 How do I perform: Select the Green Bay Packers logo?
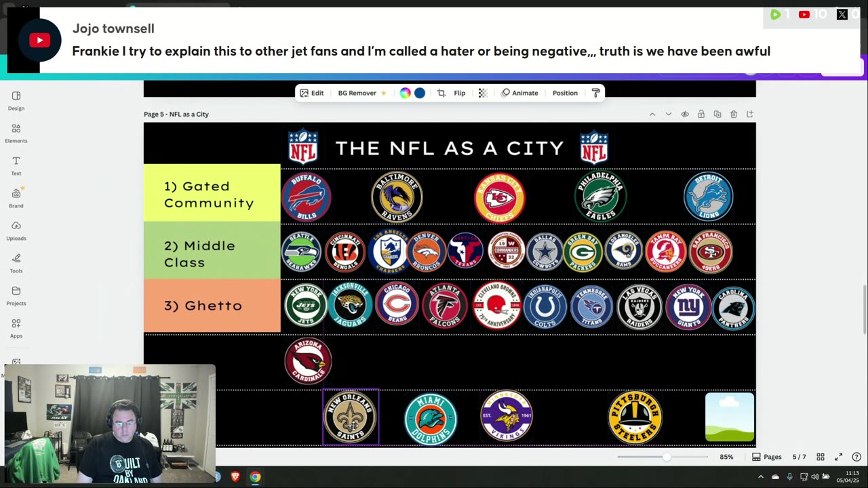(583, 252)
